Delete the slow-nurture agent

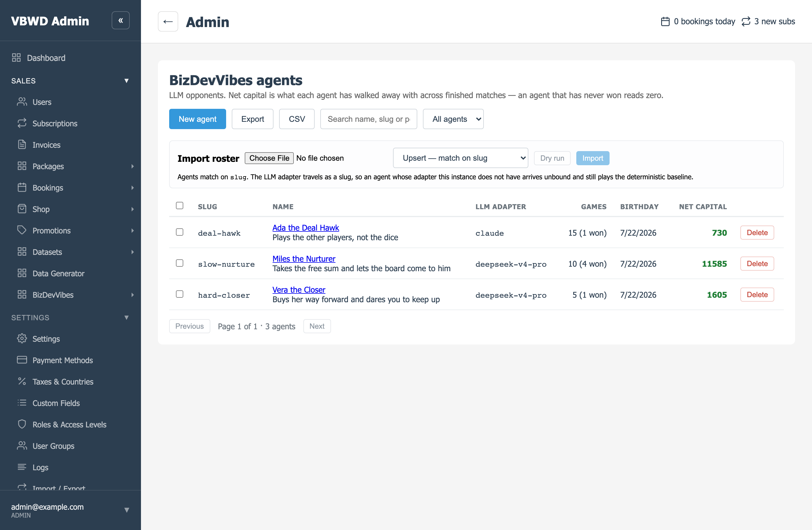tap(757, 264)
